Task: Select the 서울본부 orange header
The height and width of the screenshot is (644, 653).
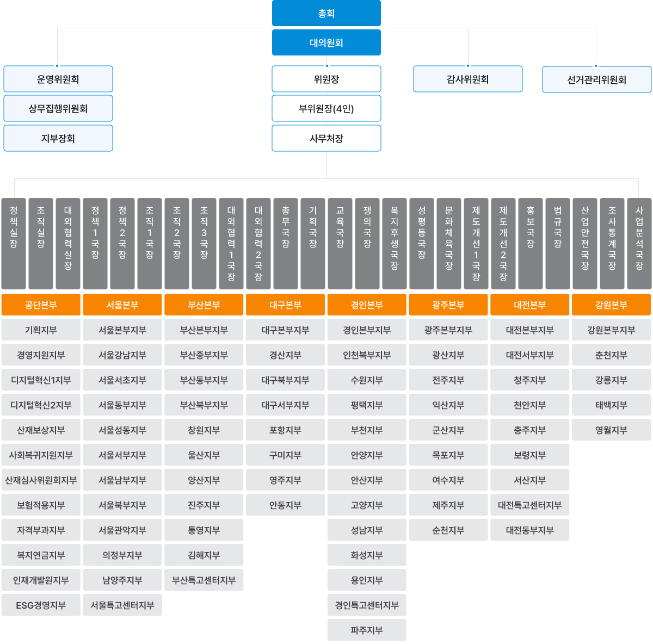Action: click(122, 305)
